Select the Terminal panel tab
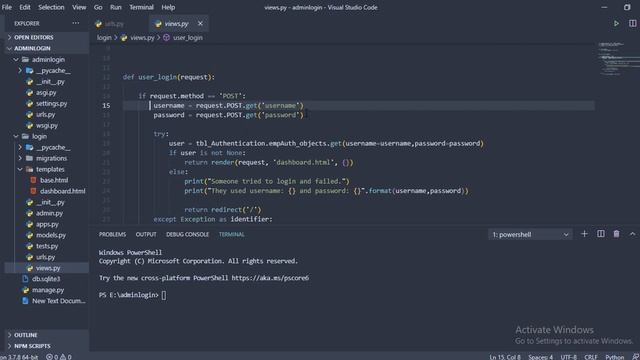Image resolution: width=640 pixels, height=360 pixels. (231, 234)
